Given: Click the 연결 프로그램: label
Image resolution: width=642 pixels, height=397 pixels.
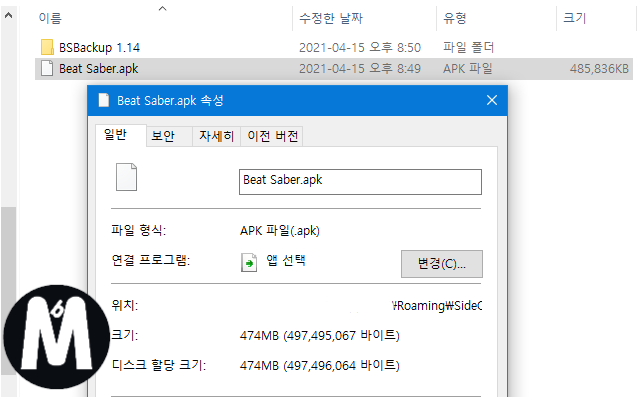Looking at the screenshot, I should [151, 260].
